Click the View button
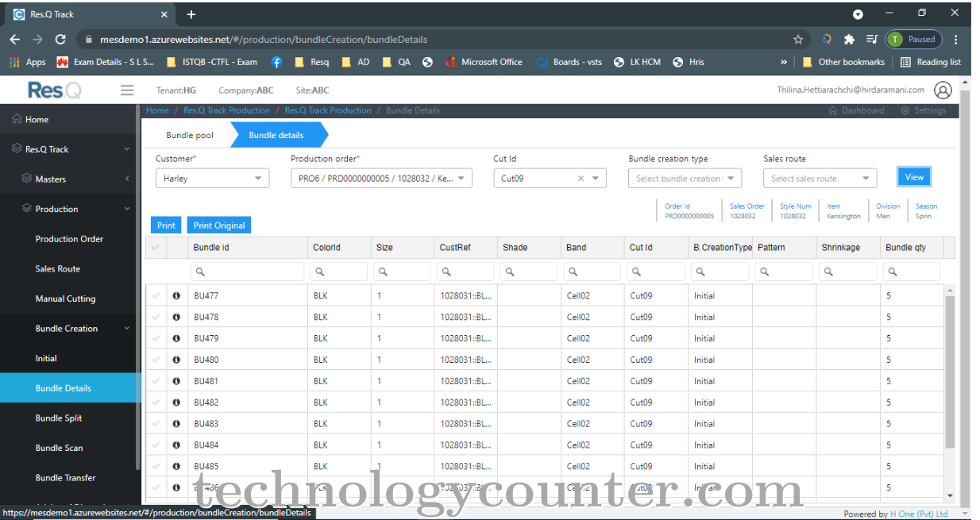The height and width of the screenshot is (520, 980). (914, 177)
